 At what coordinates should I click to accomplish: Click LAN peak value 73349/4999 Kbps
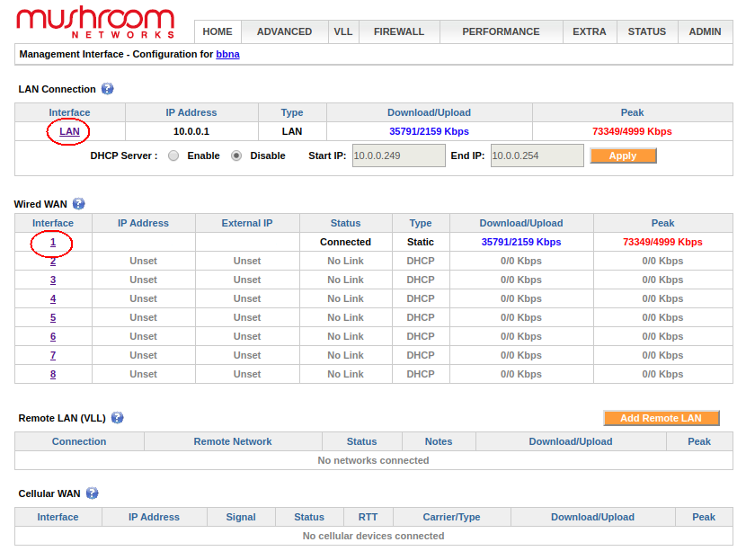(632, 131)
